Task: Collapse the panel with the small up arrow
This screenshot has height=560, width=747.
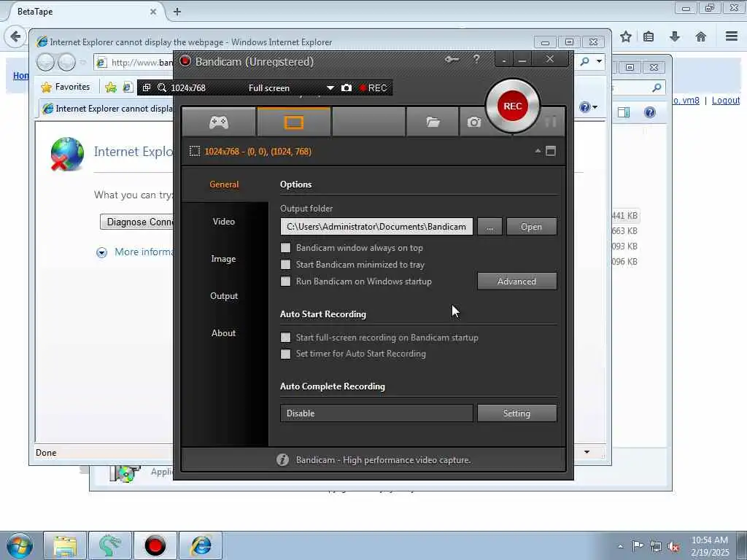Action: coord(538,151)
